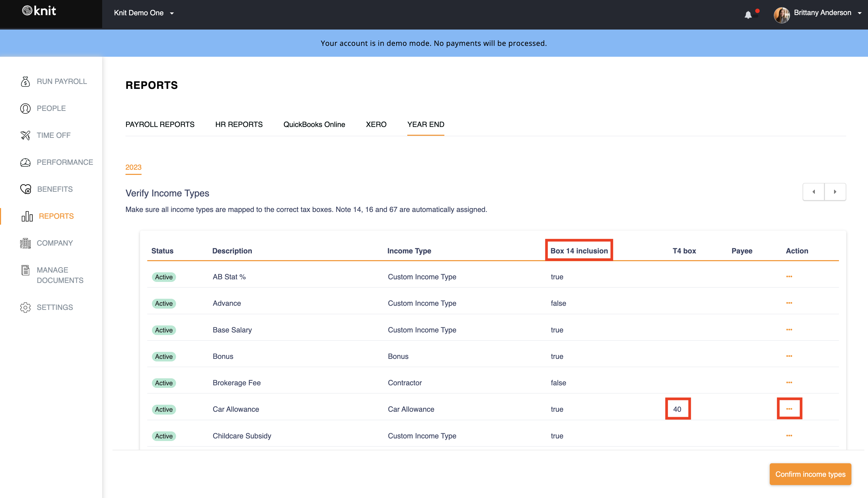Open the Benefits page
This screenshot has width=868, height=498.
pos(55,189)
